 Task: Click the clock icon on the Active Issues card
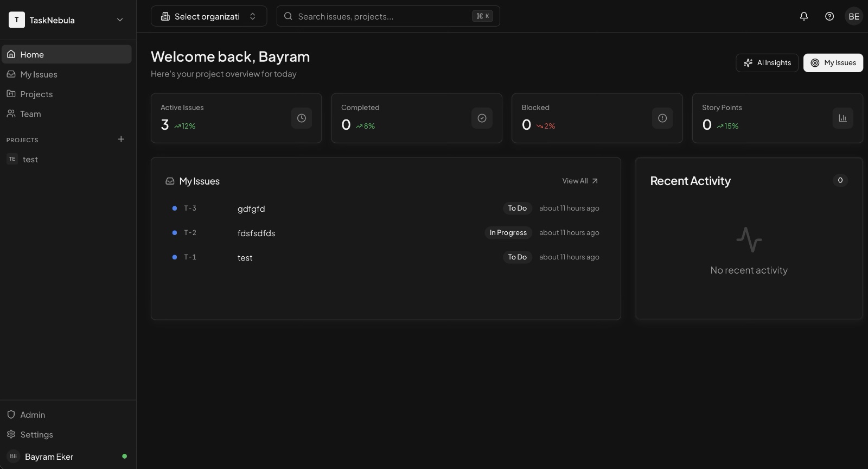[x=302, y=118]
